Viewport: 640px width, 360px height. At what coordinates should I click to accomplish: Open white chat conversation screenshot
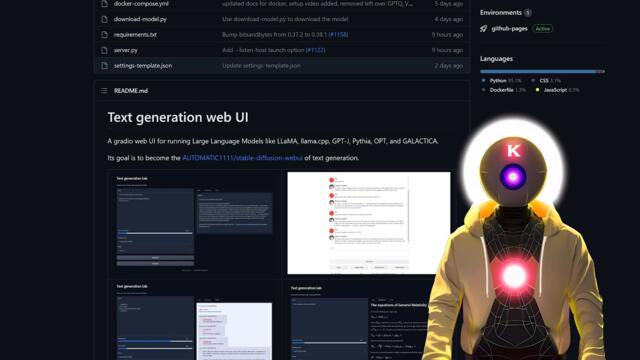pos(369,223)
